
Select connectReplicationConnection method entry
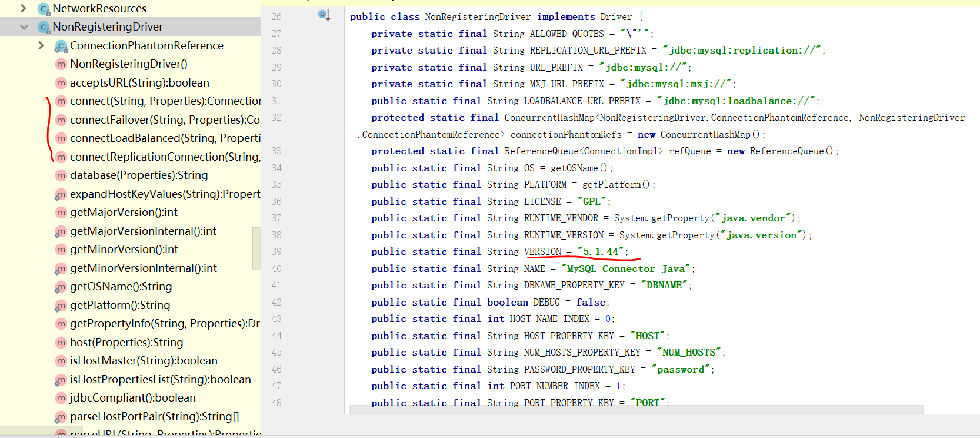(165, 157)
